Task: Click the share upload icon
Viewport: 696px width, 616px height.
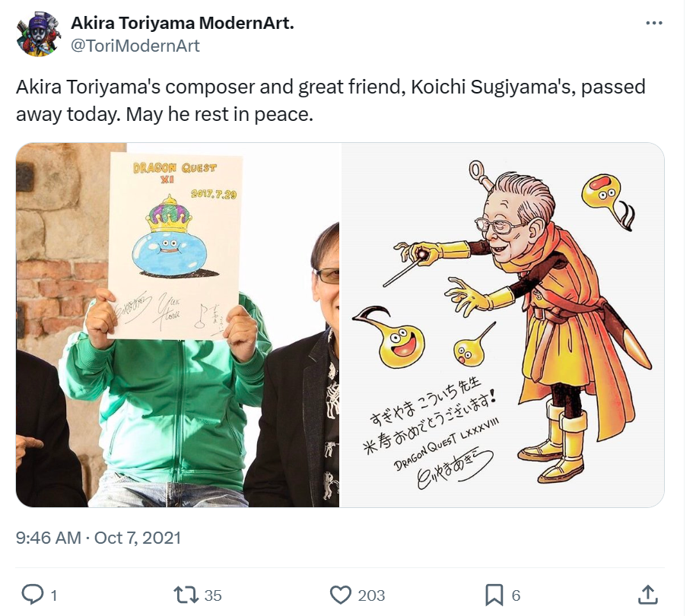Action: coord(647,595)
